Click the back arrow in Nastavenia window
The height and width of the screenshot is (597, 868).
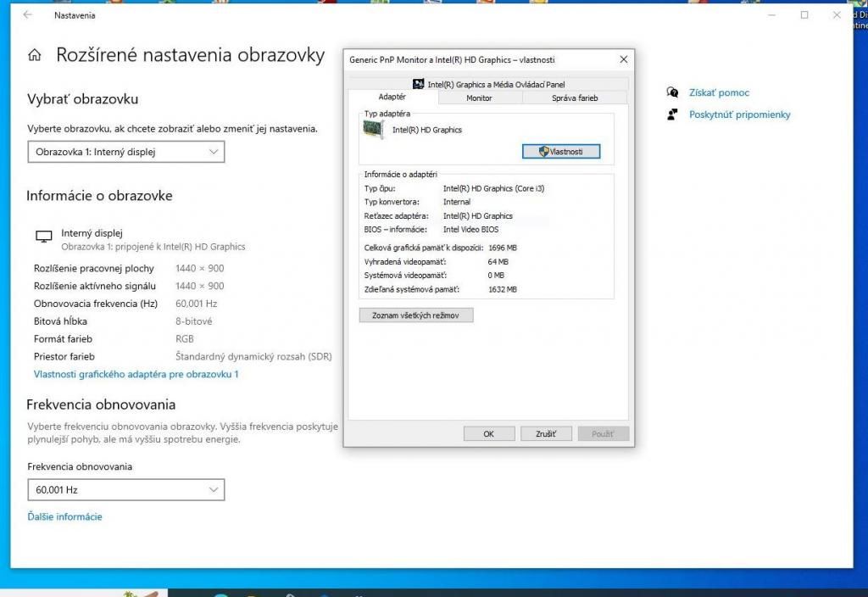pyautogui.click(x=27, y=15)
